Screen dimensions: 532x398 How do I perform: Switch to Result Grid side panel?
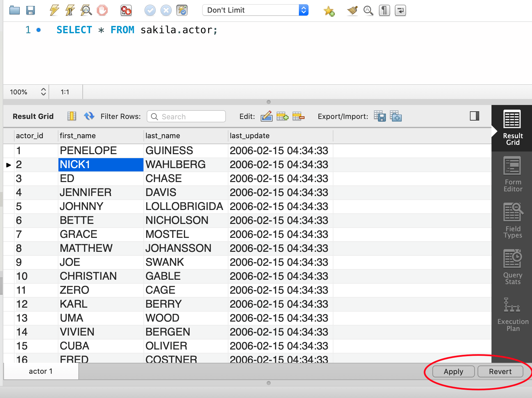pos(512,128)
